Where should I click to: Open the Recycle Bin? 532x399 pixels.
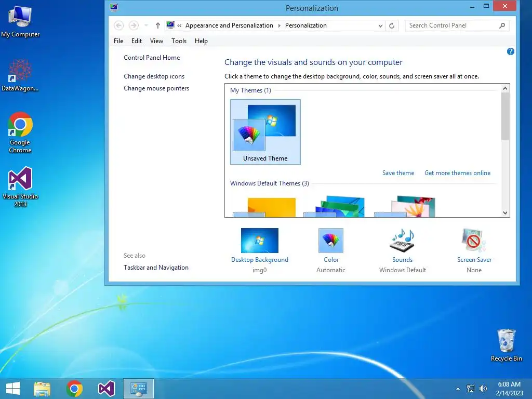506,345
